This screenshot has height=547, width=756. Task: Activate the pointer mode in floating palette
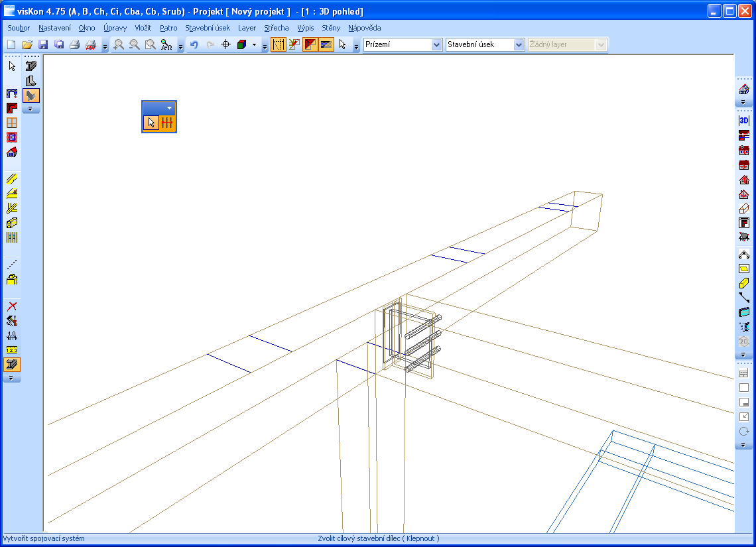tap(151, 123)
